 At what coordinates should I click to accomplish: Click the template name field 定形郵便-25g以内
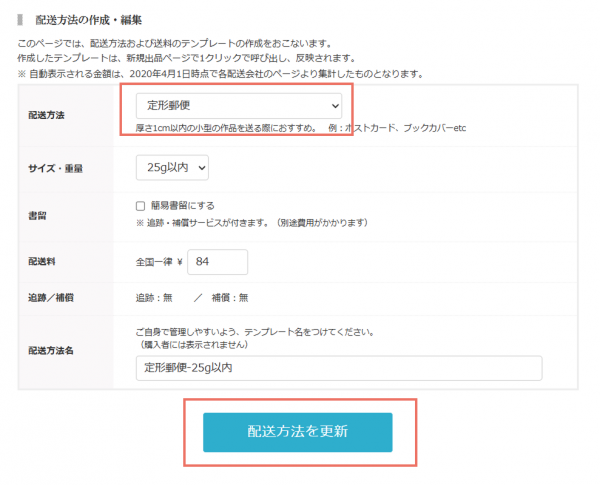point(338,368)
